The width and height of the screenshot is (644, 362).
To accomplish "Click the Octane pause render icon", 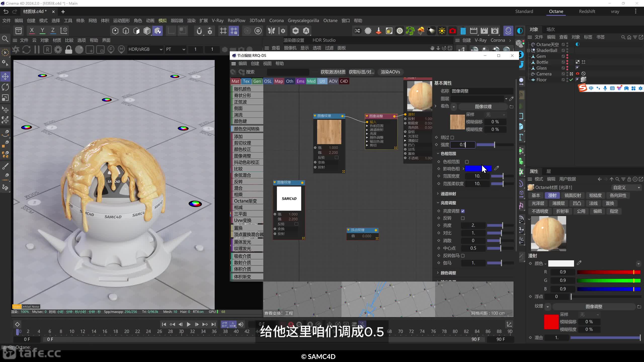I will (x=37, y=49).
